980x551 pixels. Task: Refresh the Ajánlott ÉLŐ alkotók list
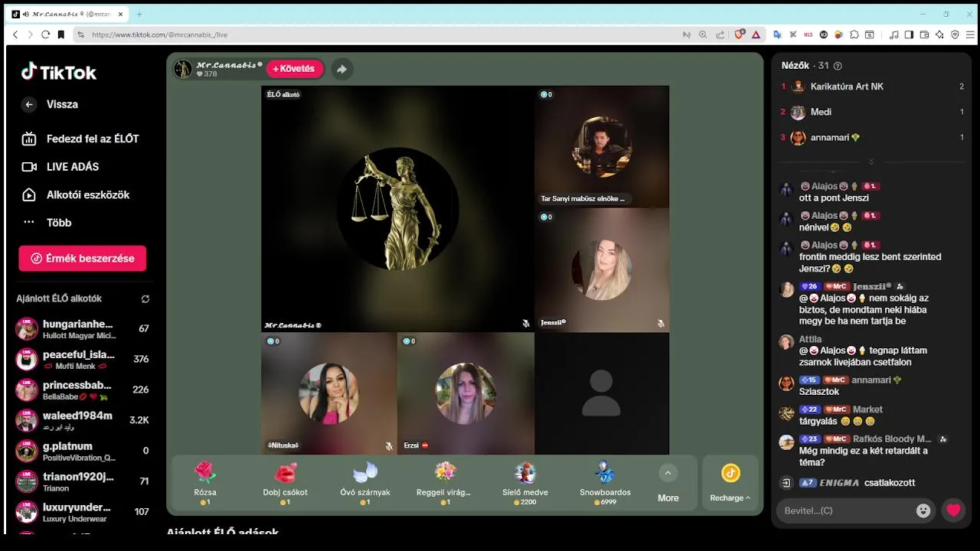(145, 299)
